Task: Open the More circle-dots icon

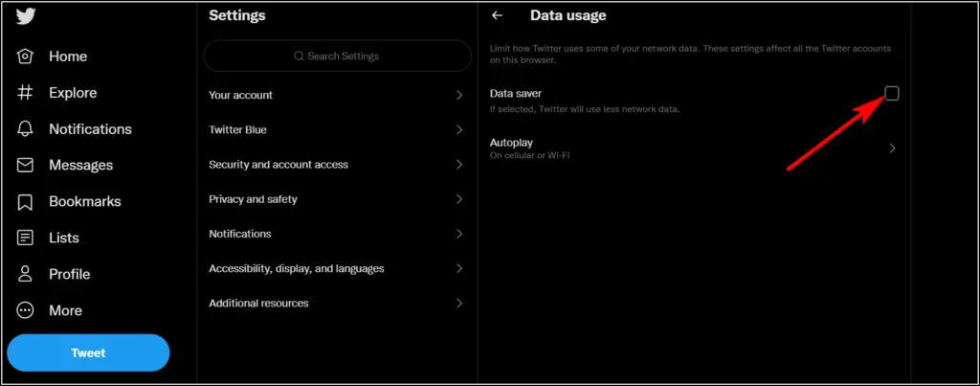Action: [25, 310]
